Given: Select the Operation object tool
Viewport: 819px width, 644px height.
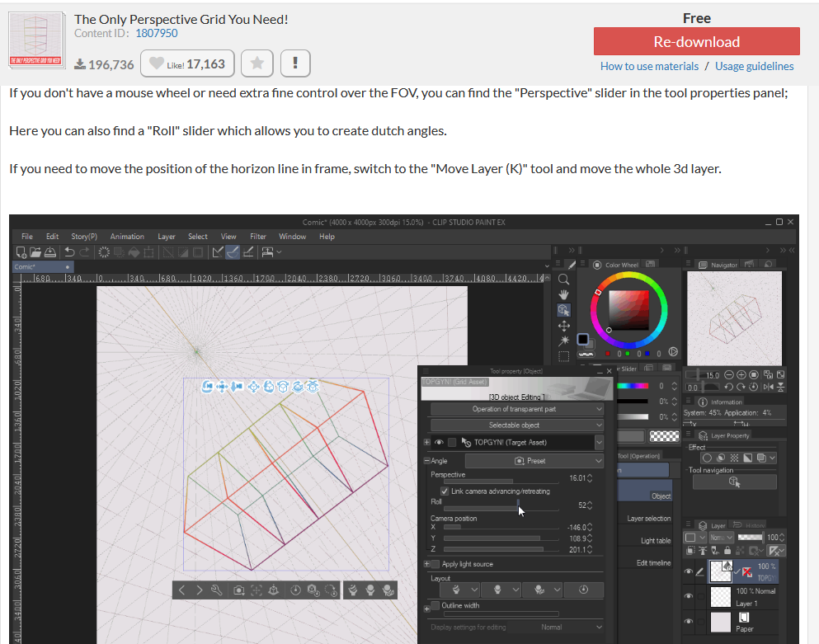Looking at the screenshot, I should [x=563, y=310].
